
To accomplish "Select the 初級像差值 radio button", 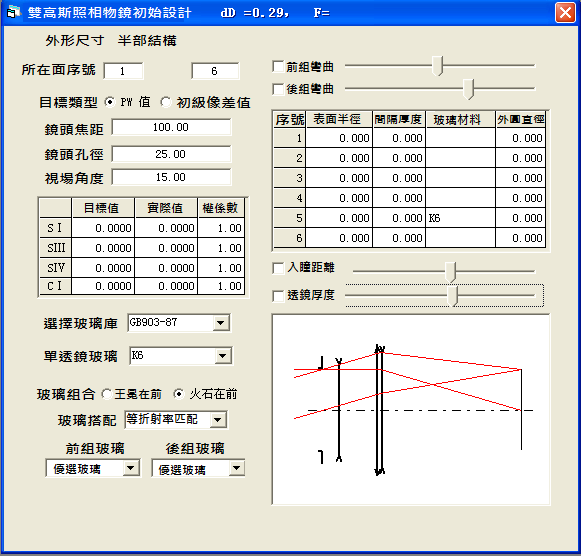I will [166, 102].
